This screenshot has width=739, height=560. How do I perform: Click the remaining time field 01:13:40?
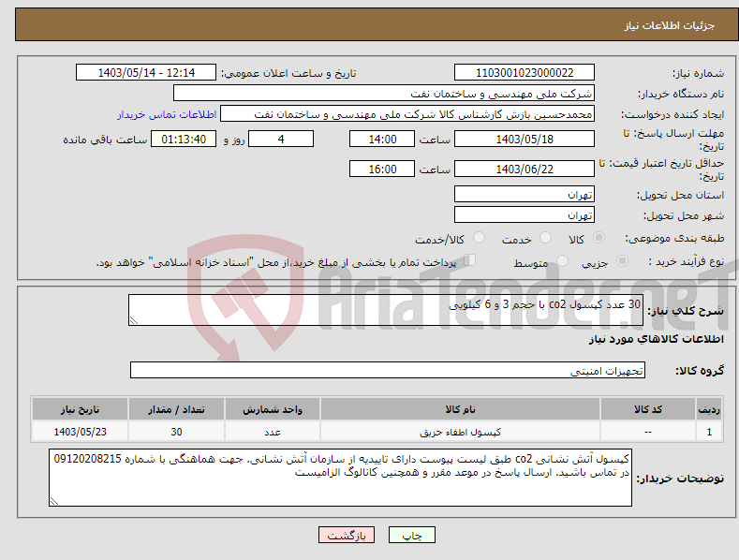184,139
